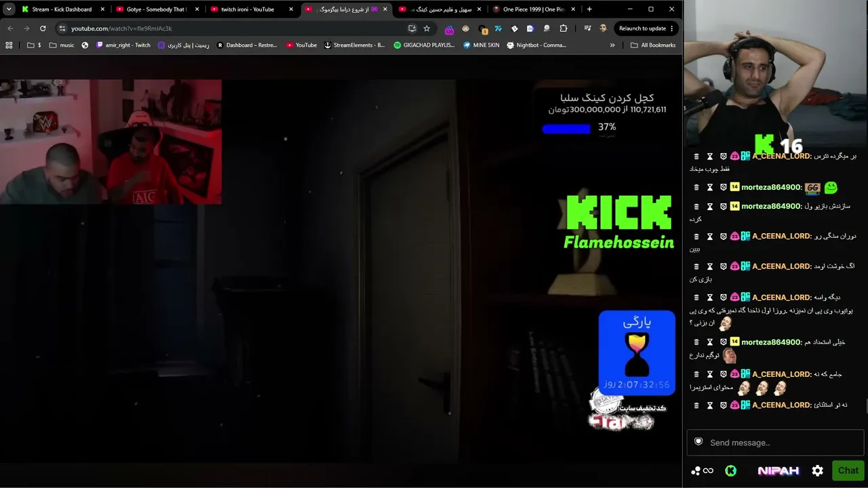Open the Chrome three-dot menu
Viewport: 868px width, 488px height.
(672, 28)
